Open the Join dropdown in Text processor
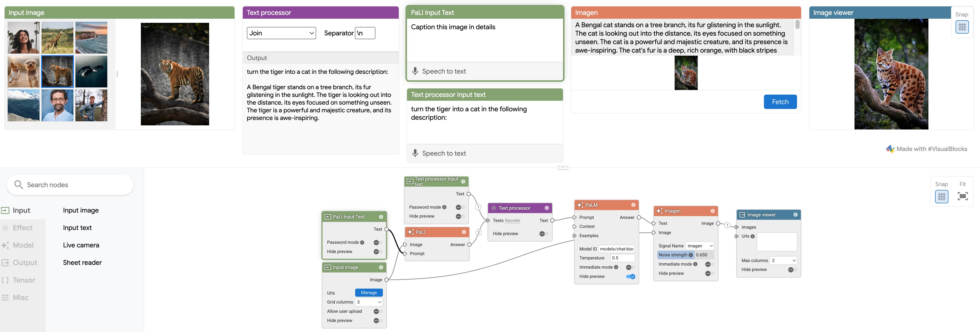The image size is (980, 332). tap(281, 33)
